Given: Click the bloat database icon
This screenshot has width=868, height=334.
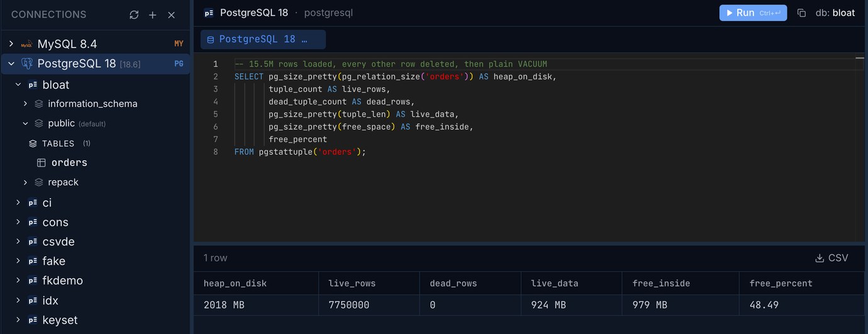Looking at the screenshot, I should pos(33,85).
